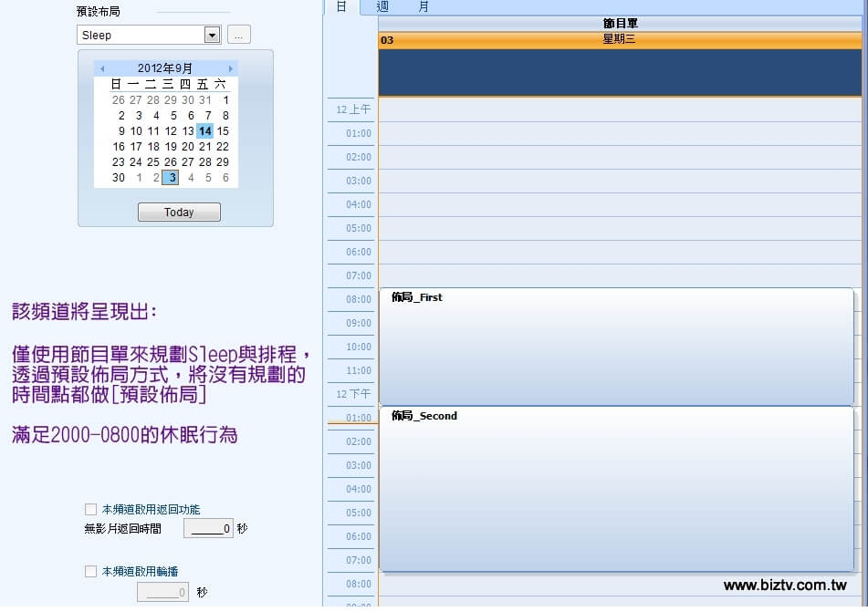The width and height of the screenshot is (868, 612).
Task: Select October 3 in the mini calendar
Action: [x=171, y=178]
